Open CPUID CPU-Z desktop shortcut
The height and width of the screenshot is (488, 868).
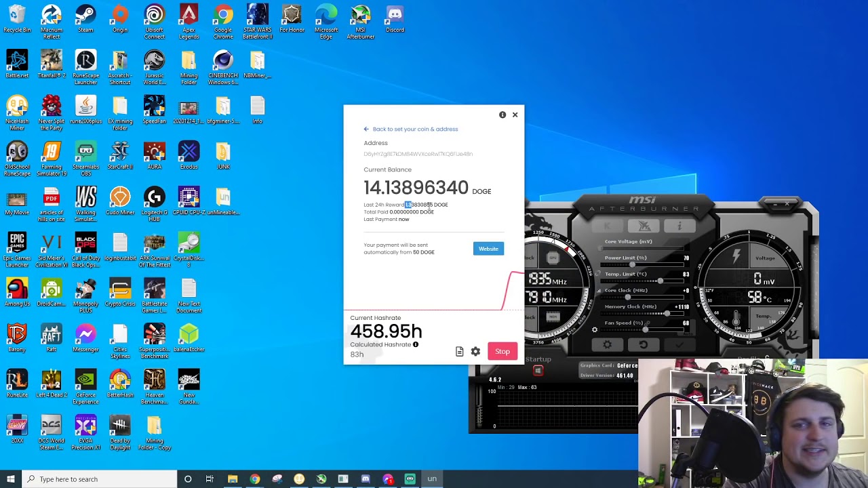click(x=189, y=202)
